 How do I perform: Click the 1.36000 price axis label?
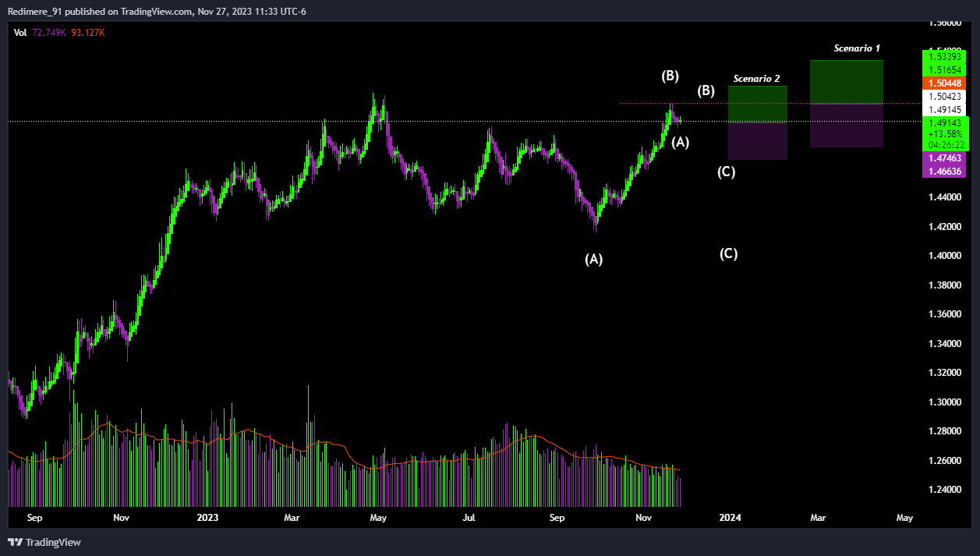tap(944, 314)
